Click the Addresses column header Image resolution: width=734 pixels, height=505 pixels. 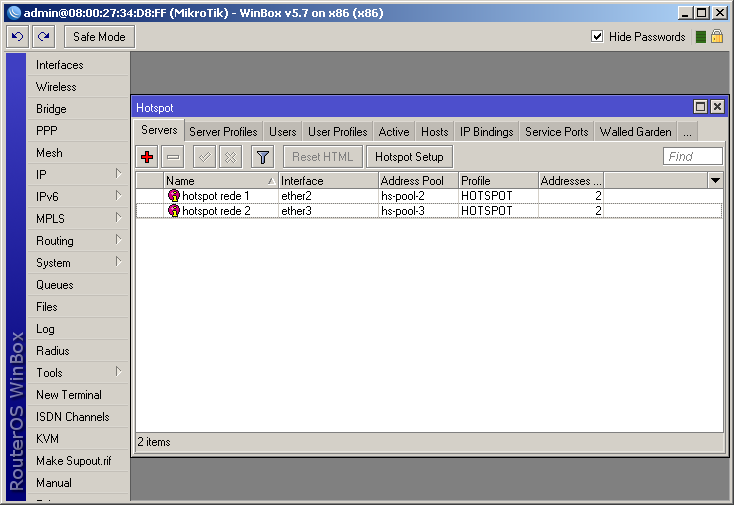(571, 181)
